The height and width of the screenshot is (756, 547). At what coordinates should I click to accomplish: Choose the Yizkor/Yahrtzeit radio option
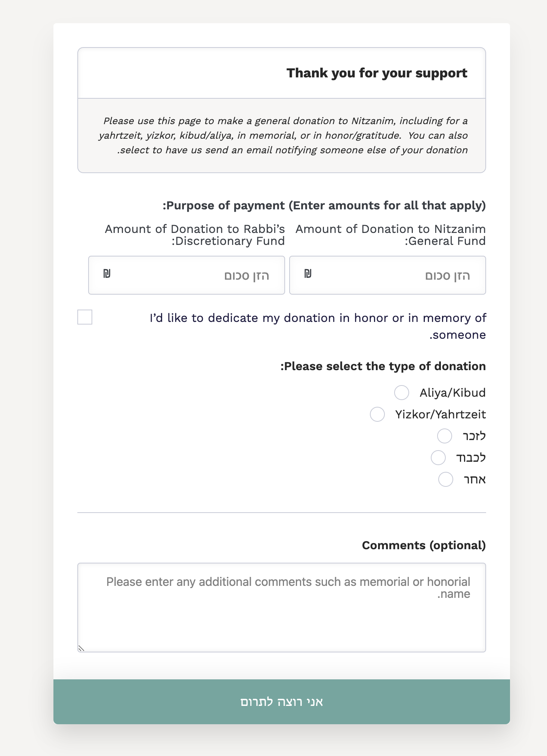377,414
